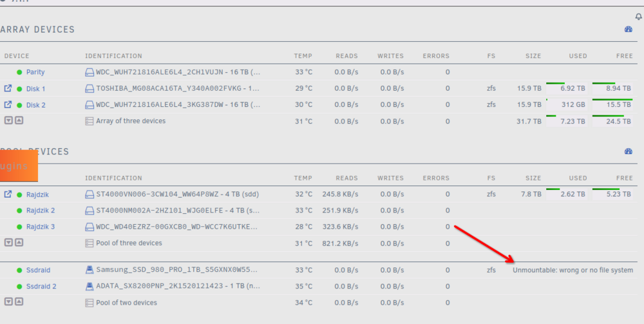Click ST4000NM002A drive icon

coord(90,211)
